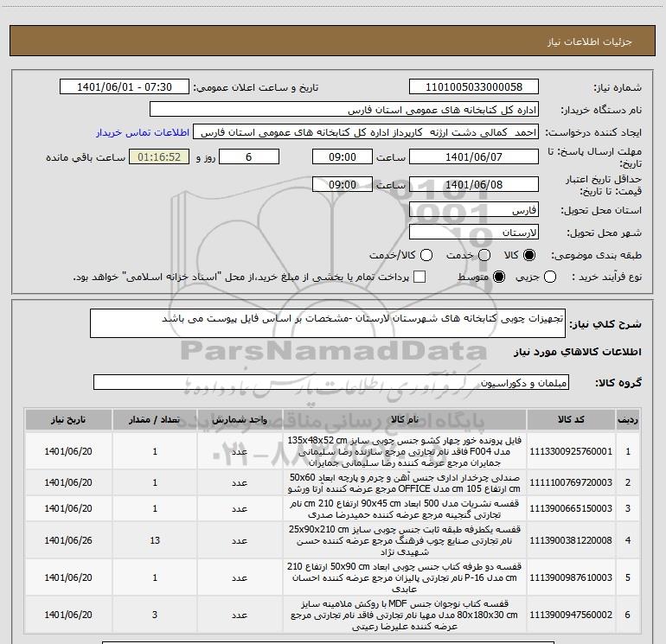Choose the متوسط purchase type radio

pyautogui.click(x=499, y=277)
